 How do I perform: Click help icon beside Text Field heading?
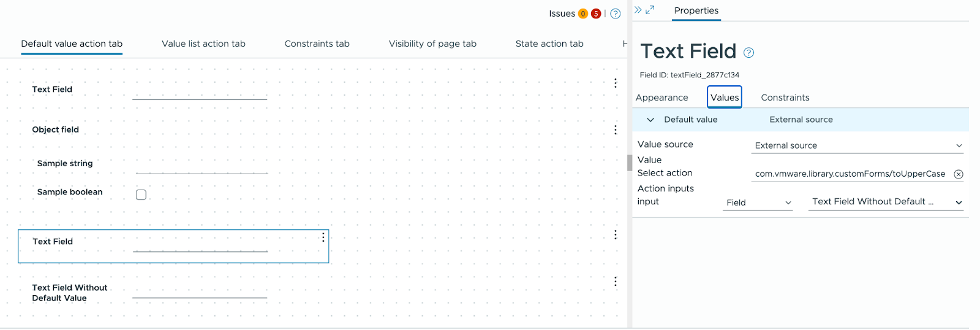[748, 53]
